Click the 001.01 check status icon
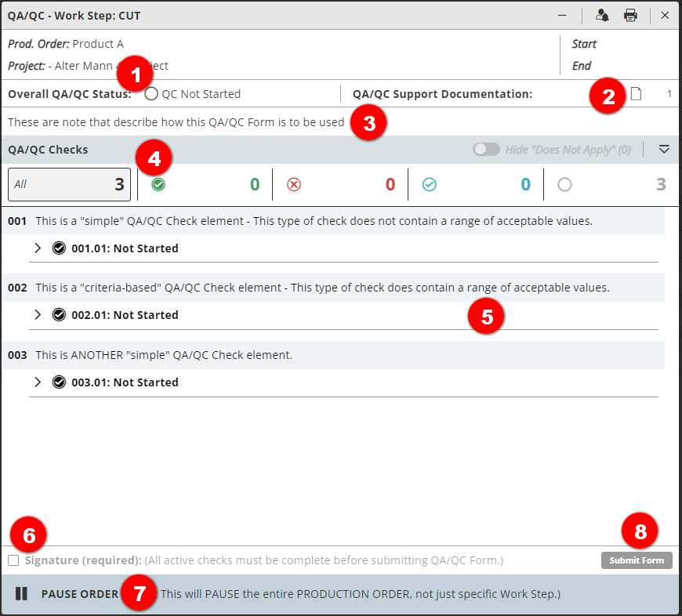Image resolution: width=682 pixels, height=616 pixels. [x=59, y=248]
